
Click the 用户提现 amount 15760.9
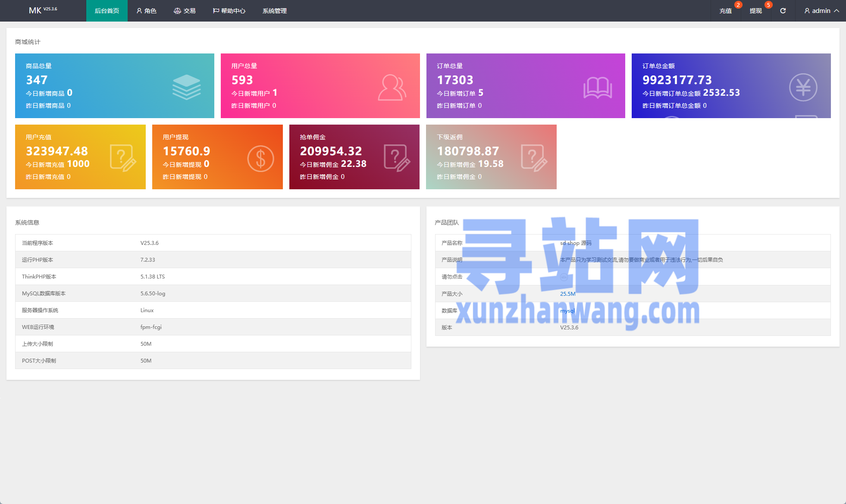(187, 151)
